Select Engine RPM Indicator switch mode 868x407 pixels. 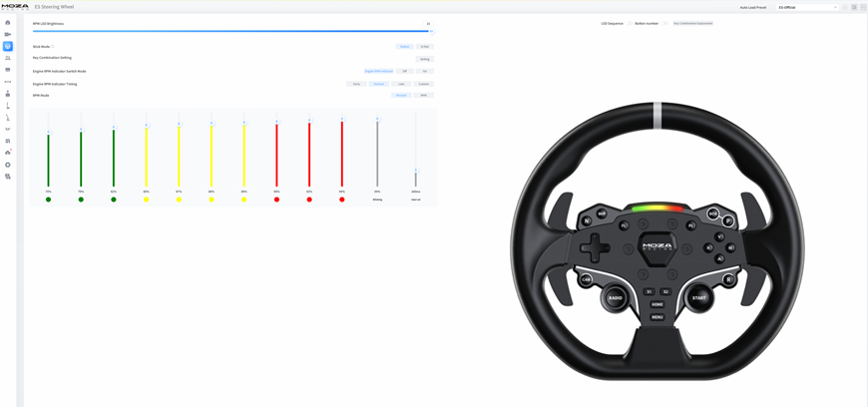379,71
